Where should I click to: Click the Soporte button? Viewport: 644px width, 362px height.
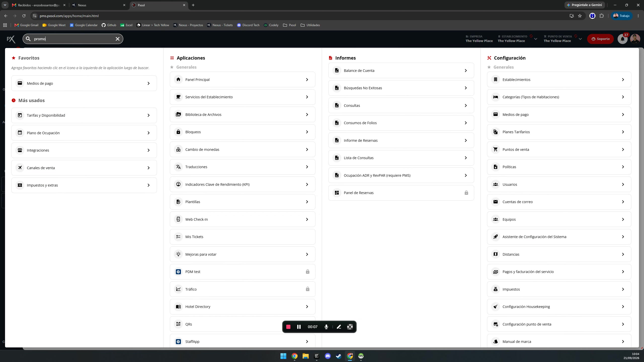pyautogui.click(x=600, y=39)
